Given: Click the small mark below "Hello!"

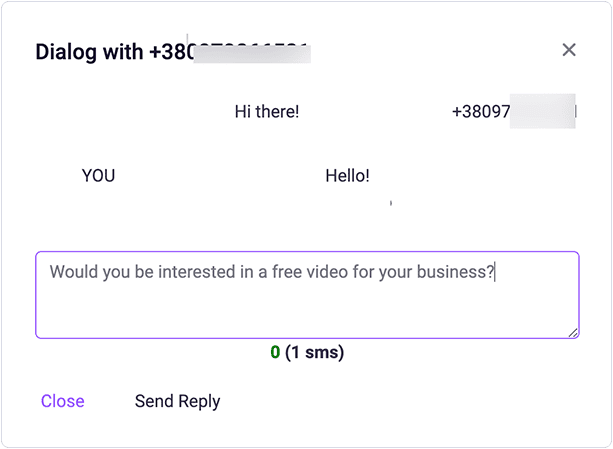Looking at the screenshot, I should click(x=390, y=203).
